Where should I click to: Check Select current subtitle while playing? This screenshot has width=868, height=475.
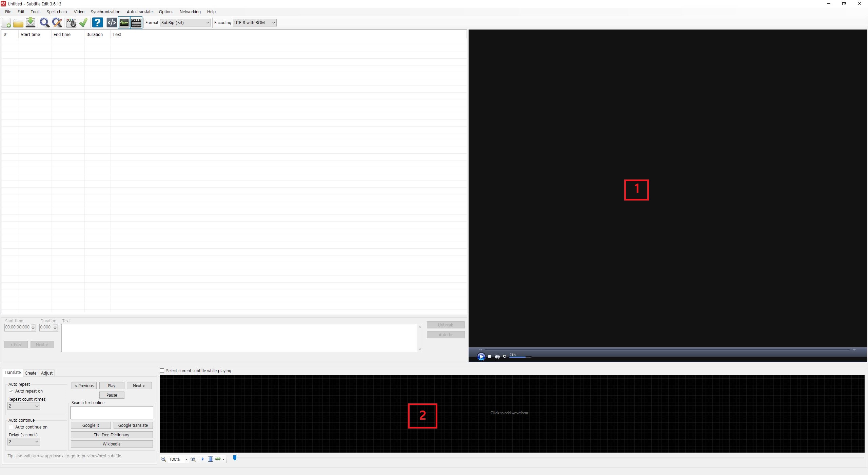point(162,371)
